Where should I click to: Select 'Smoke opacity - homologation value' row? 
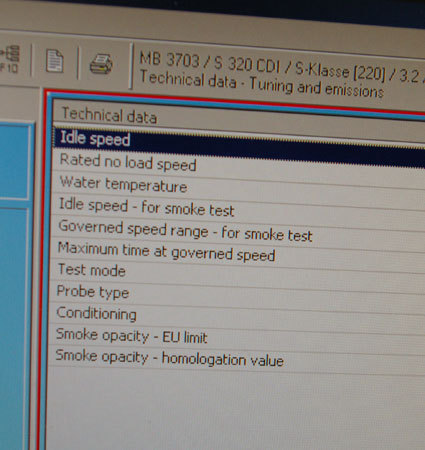click(237, 361)
